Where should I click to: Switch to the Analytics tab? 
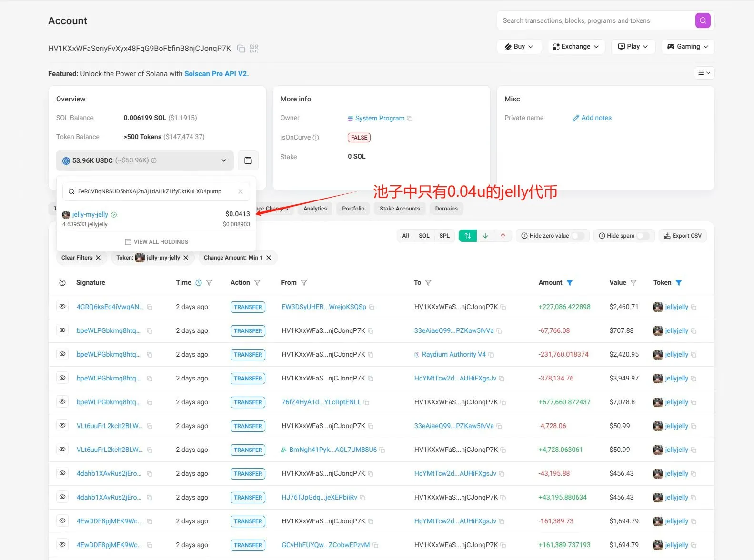click(x=315, y=209)
